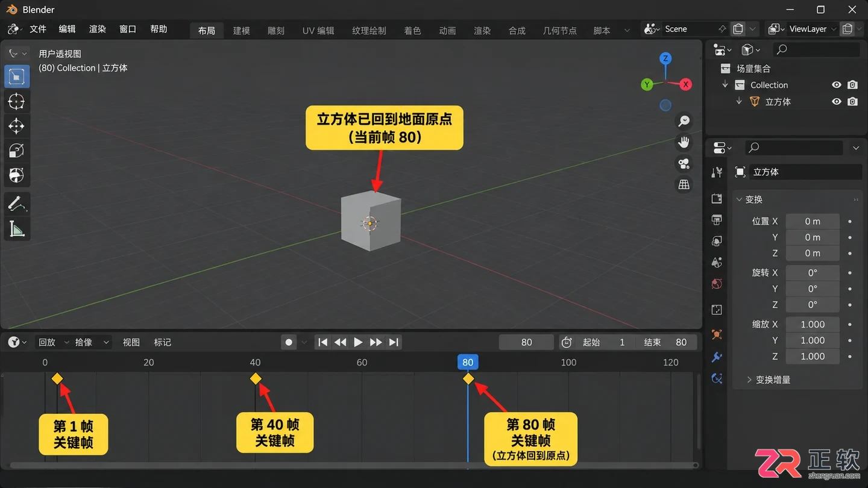The height and width of the screenshot is (488, 868).
Task: Click the 起始 frame field
Action: 605,342
